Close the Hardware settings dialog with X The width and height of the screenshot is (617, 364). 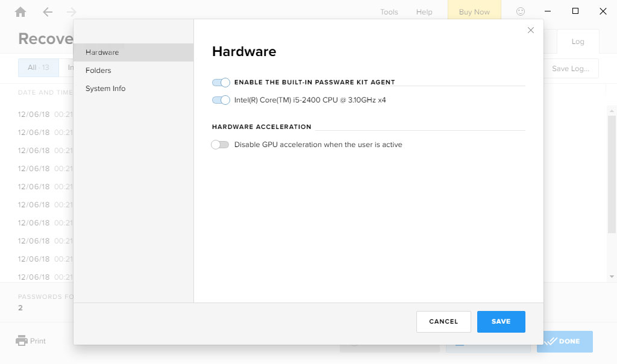click(531, 30)
